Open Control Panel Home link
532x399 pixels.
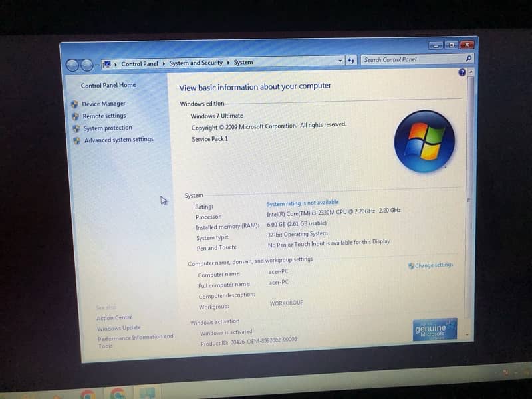108,86
